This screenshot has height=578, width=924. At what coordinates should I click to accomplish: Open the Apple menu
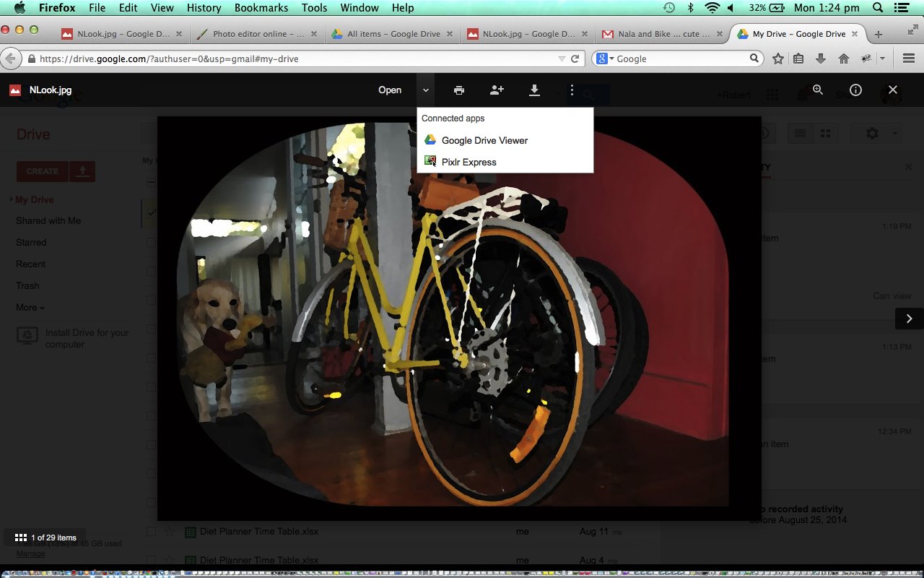coord(19,8)
